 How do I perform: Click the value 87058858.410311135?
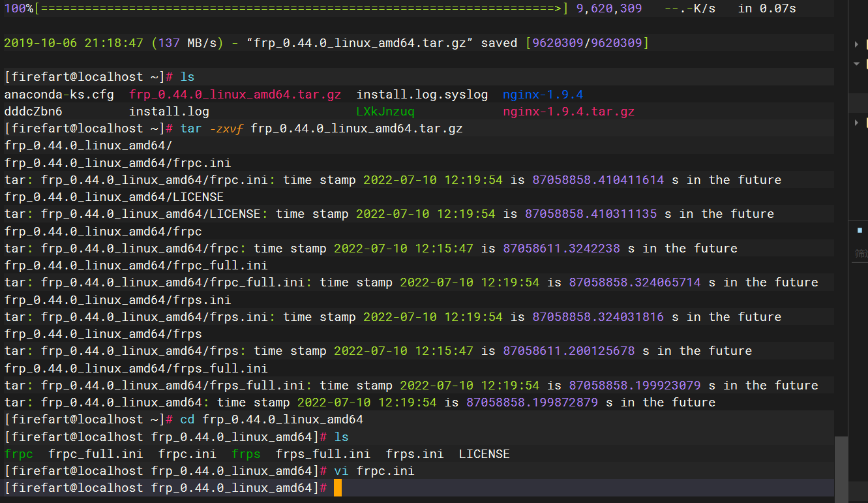[x=591, y=214]
